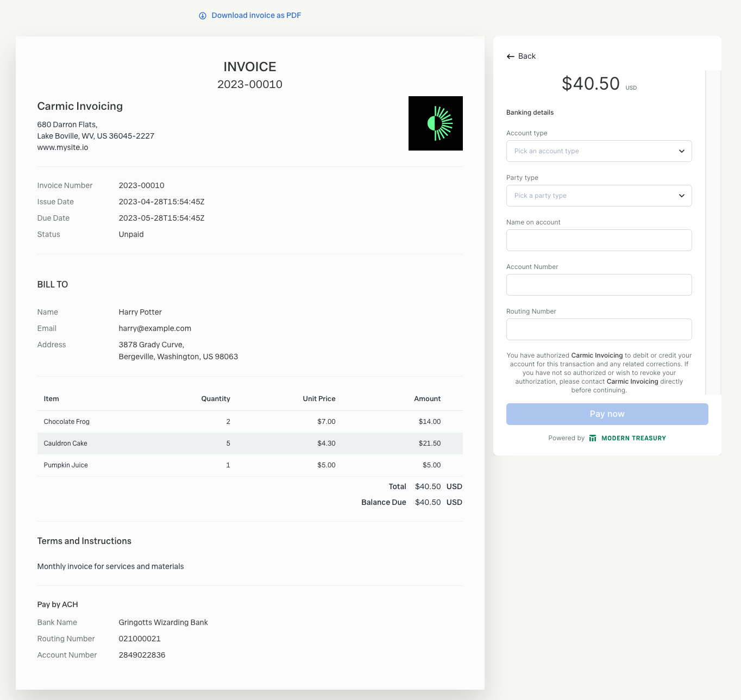Click the back arrow above the payment amount
741x700 pixels.
510,56
